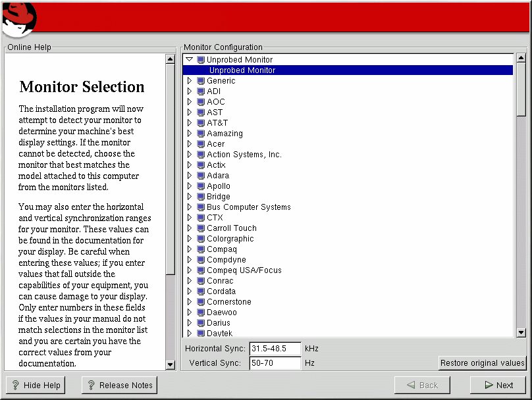Click the Bus Computer Systems name
532x400 pixels.
(x=249, y=207)
